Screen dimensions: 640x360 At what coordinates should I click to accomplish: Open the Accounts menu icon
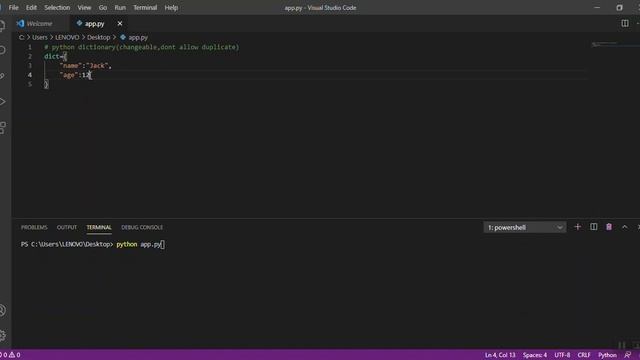2,311
